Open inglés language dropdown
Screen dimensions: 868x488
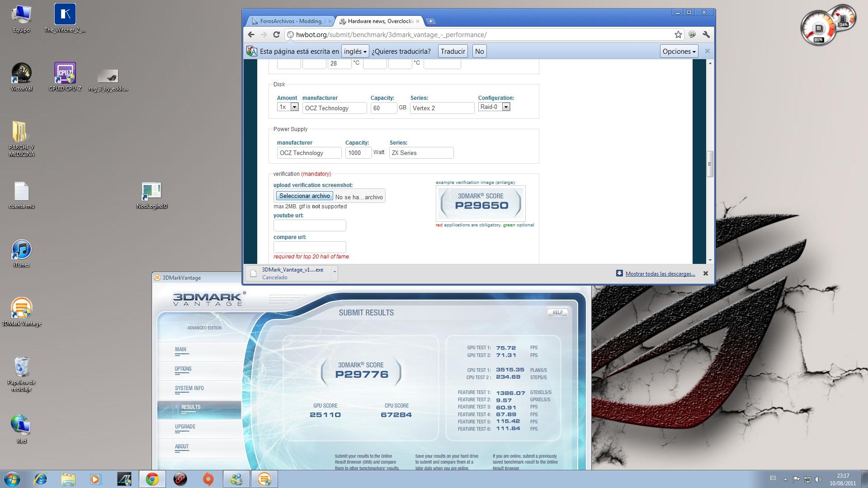tap(355, 51)
